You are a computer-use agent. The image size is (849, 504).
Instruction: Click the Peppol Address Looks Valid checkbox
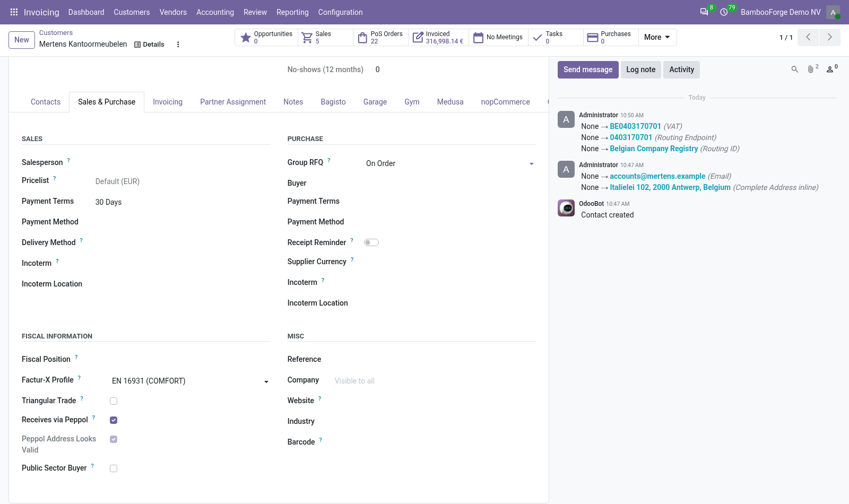(x=114, y=439)
